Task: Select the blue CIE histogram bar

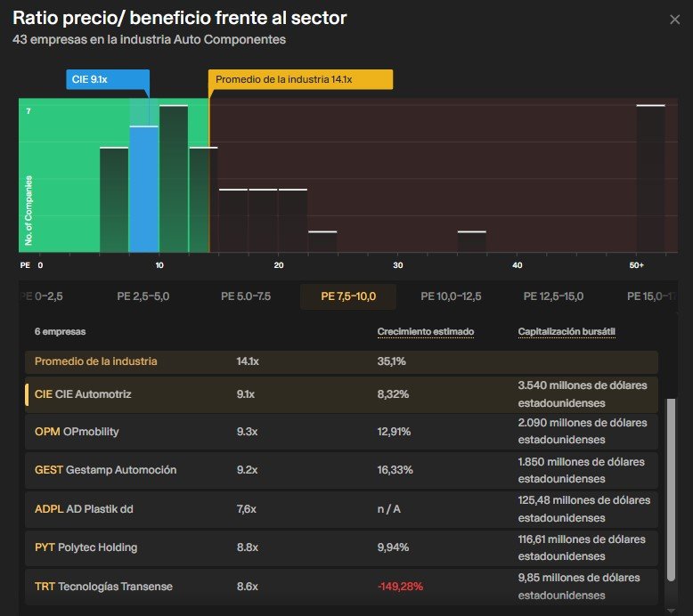Action: pyautogui.click(x=143, y=189)
